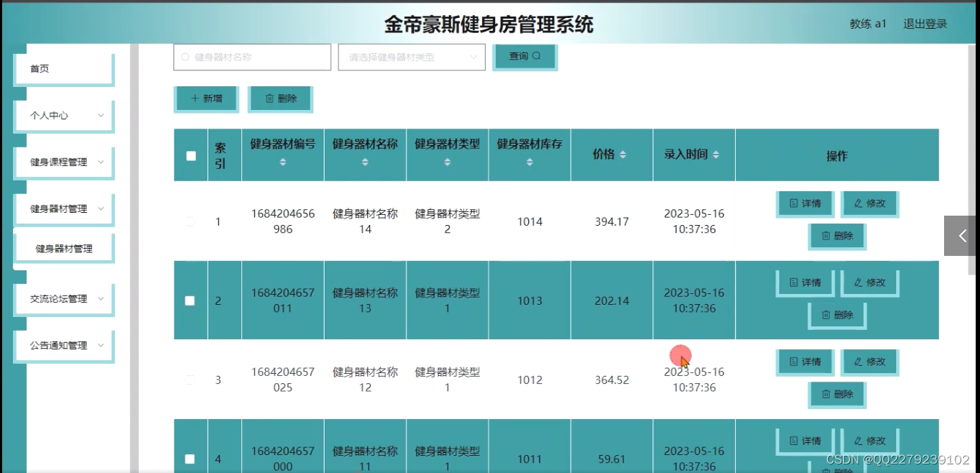Viewport: 980px width, 473px height.
Task: Click the 新增 add button
Action: tap(206, 98)
